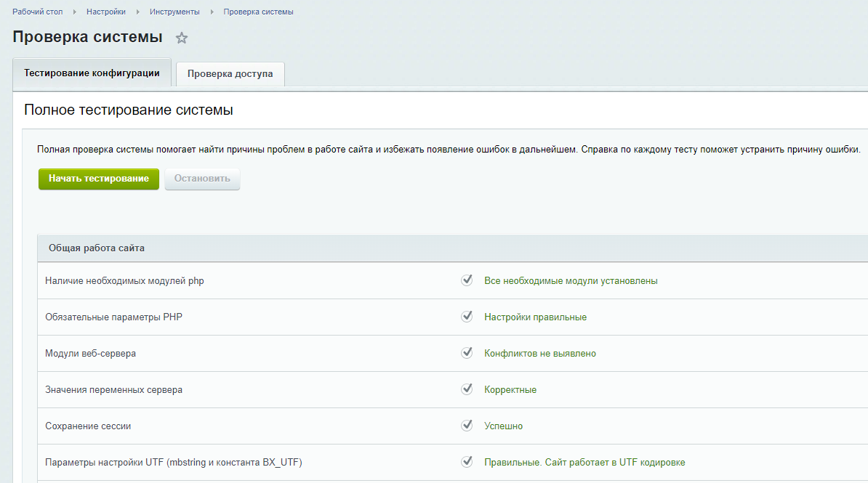Click checkmark icon beside PHP parameters result
Screen dimensions: 868x483
(467, 317)
